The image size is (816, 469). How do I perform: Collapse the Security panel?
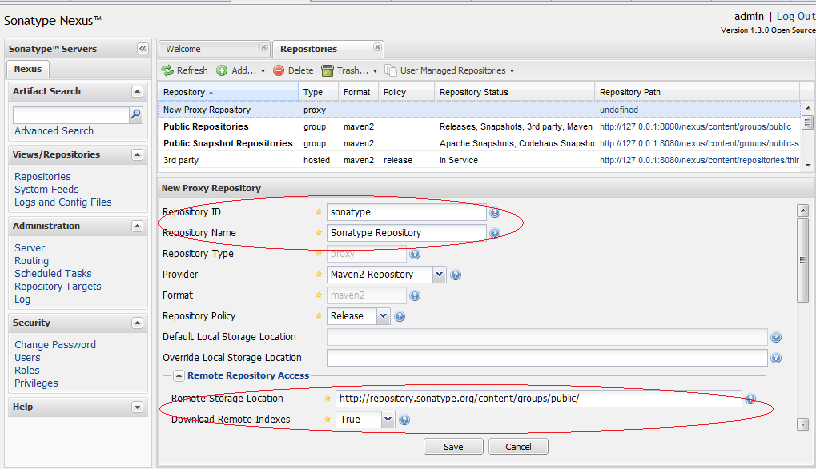(137, 323)
